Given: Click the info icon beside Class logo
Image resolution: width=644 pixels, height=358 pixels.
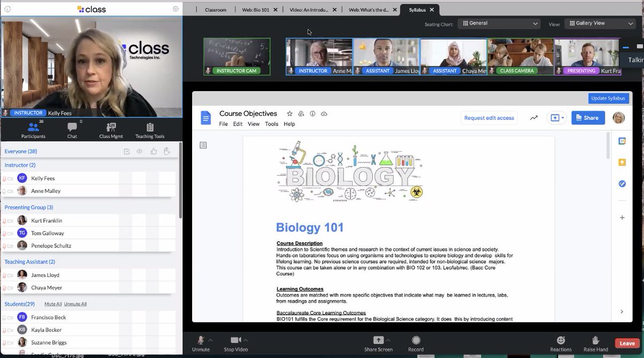Looking at the screenshot, I should click(8, 9).
